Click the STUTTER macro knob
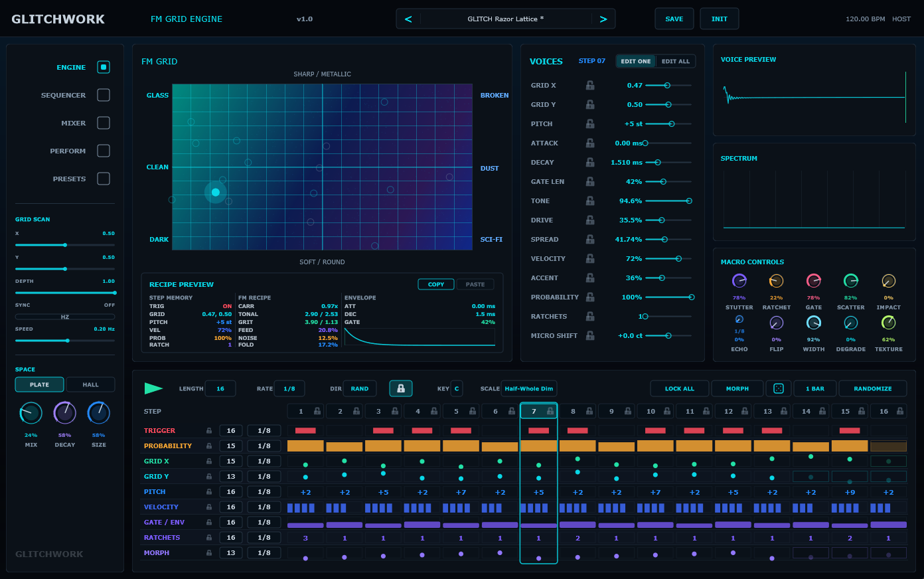Screen dimensions: 924x579 coord(739,281)
